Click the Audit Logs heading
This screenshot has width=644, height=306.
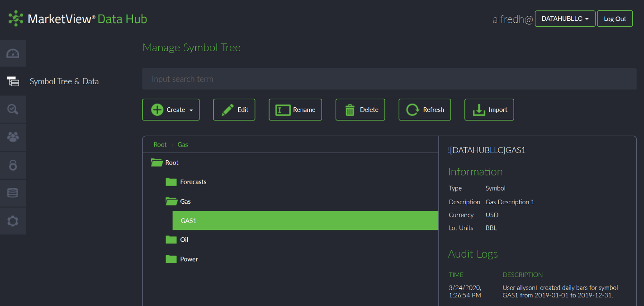coord(473,254)
